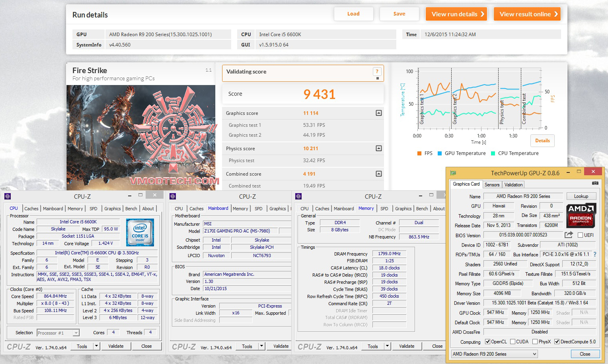The width and height of the screenshot is (608, 364).
Task: Click the Save button in Run details
Action: (399, 14)
